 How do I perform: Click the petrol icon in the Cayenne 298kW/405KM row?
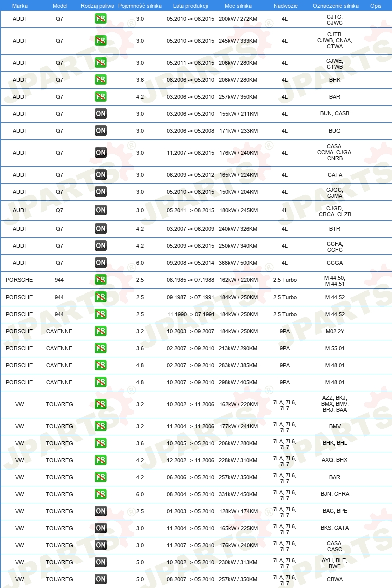tap(101, 382)
